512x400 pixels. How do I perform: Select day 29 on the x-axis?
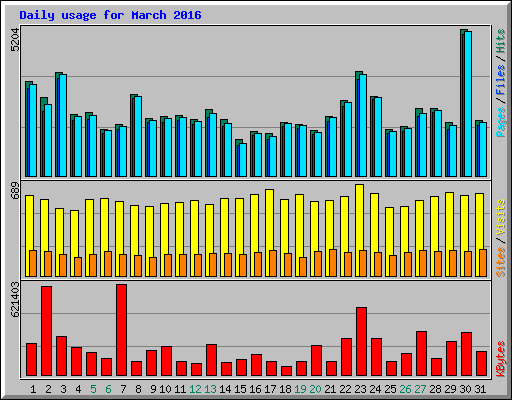(450, 389)
